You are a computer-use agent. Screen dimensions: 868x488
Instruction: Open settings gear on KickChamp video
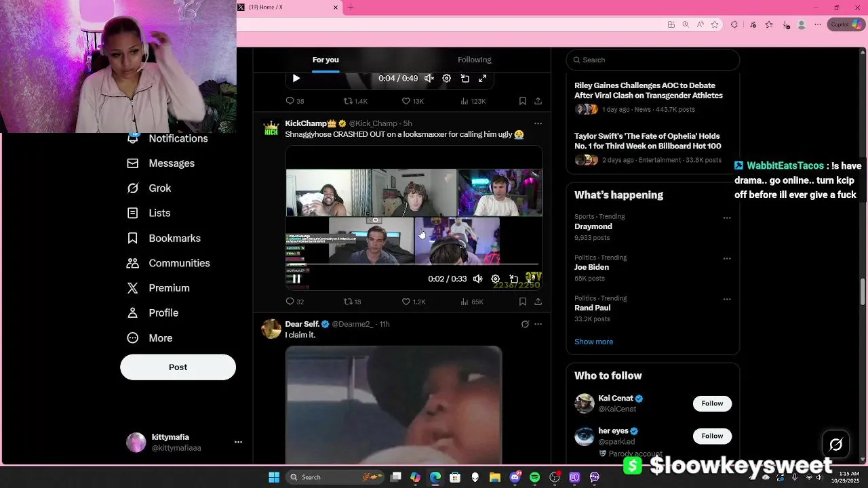click(x=496, y=279)
